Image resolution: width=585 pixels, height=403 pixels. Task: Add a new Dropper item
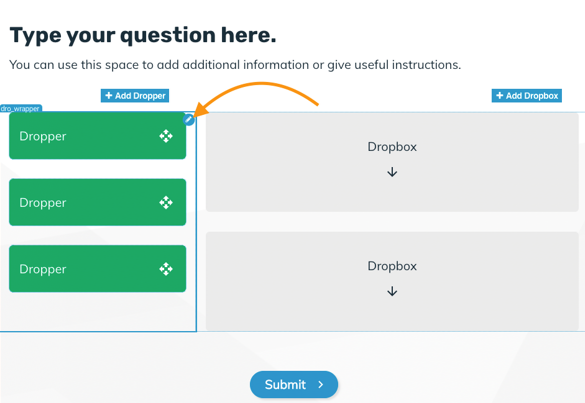pos(135,96)
